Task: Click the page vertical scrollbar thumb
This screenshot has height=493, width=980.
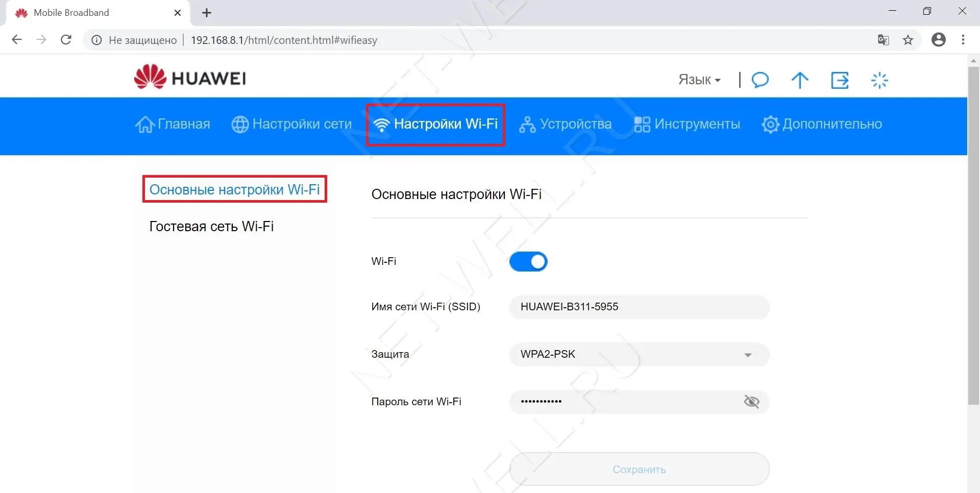Action: [x=973, y=235]
